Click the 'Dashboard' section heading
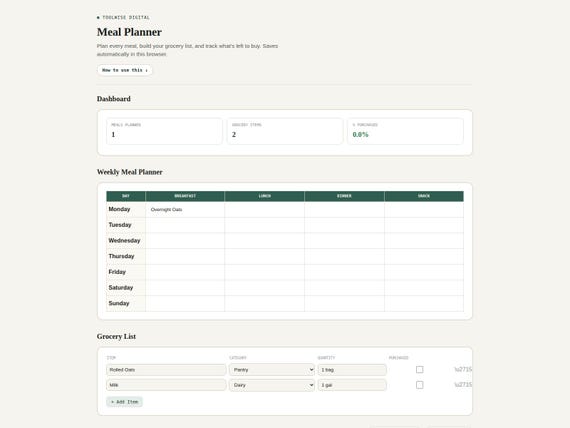This screenshot has height=428, width=570. pos(113,99)
